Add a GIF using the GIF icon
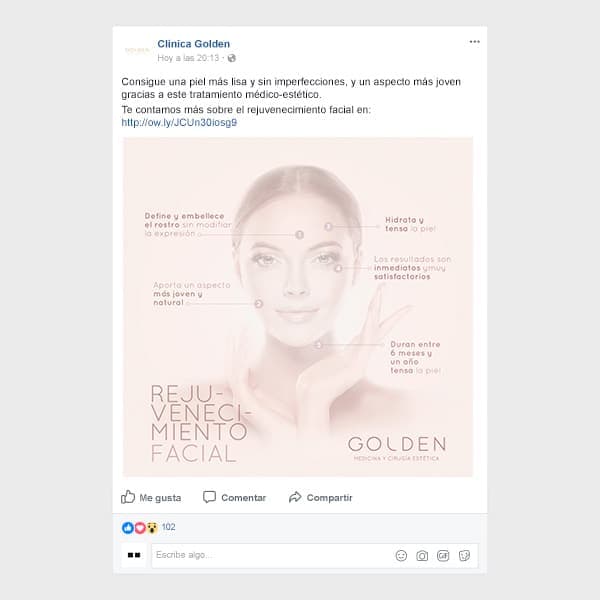The image size is (600, 600). 443,556
